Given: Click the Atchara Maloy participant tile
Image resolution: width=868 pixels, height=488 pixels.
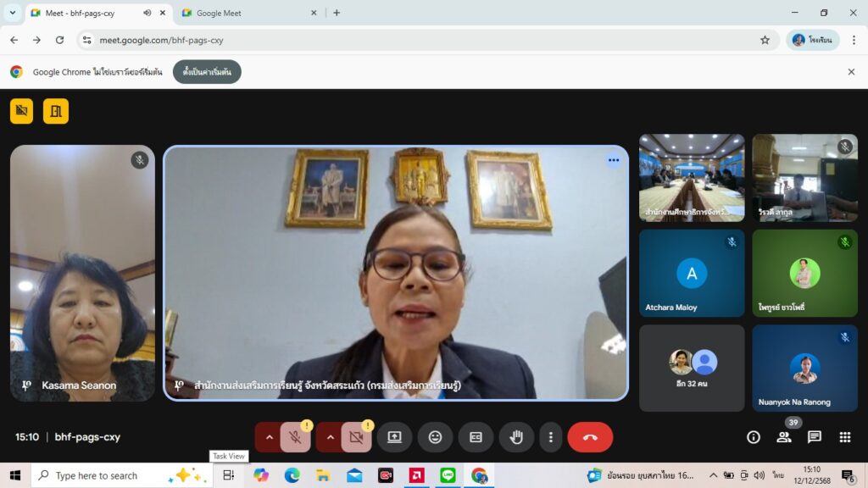Looking at the screenshot, I should pyautogui.click(x=692, y=273).
